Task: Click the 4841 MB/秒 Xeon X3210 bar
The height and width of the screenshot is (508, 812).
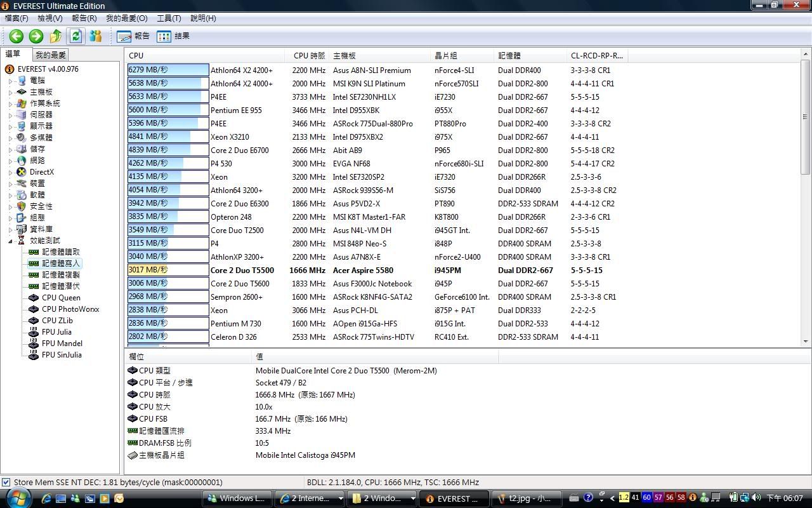Action: pyautogui.click(x=168, y=137)
